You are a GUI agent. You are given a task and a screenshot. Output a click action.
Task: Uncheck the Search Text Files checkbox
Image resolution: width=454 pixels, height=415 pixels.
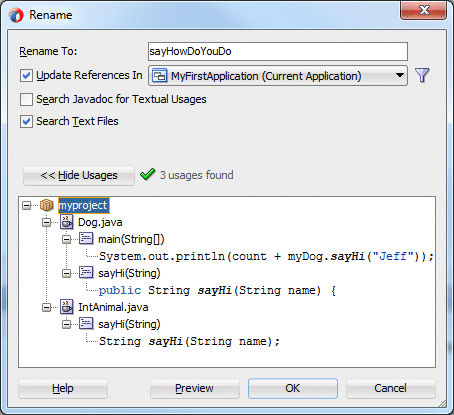(x=26, y=121)
